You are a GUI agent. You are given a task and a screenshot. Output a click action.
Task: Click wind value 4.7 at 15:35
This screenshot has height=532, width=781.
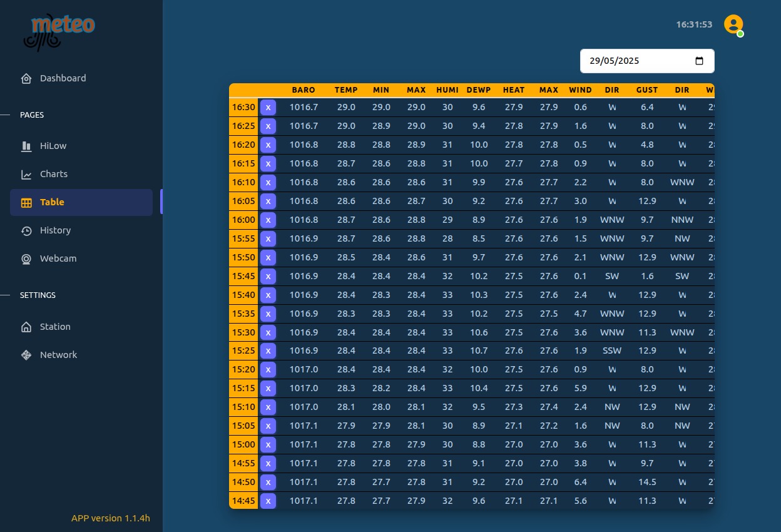pyautogui.click(x=581, y=314)
